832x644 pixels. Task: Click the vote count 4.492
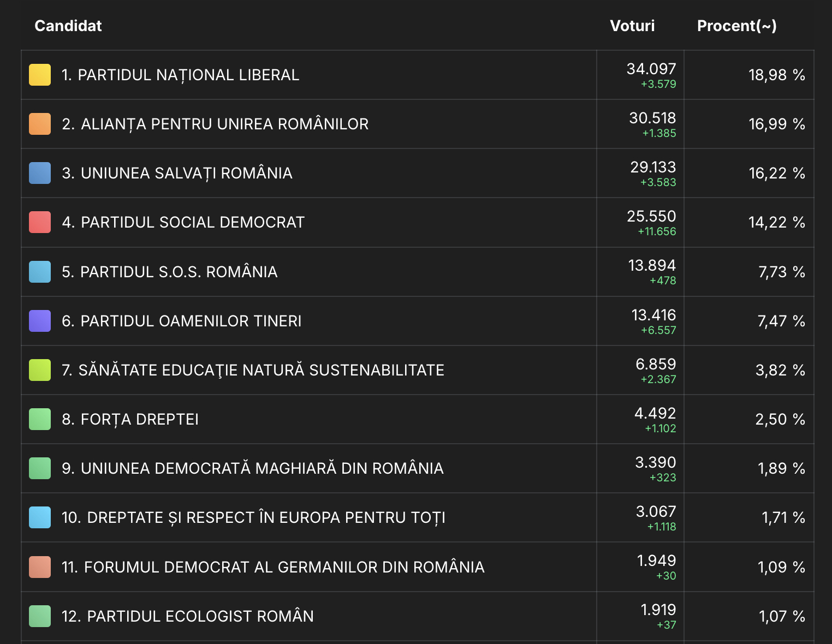pos(655,413)
